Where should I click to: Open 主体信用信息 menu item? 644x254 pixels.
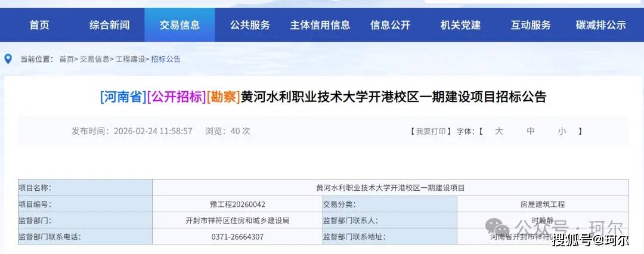tap(320, 25)
